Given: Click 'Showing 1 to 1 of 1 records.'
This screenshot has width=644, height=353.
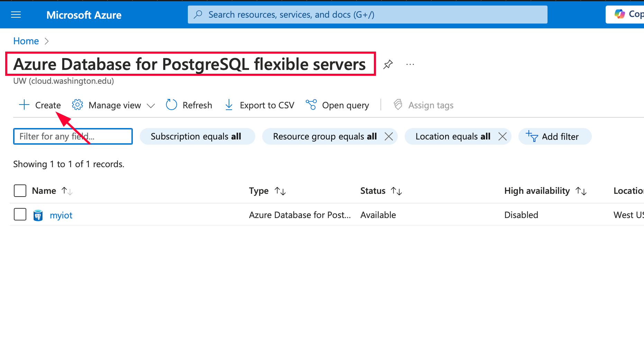Looking at the screenshot, I should pos(69,164).
